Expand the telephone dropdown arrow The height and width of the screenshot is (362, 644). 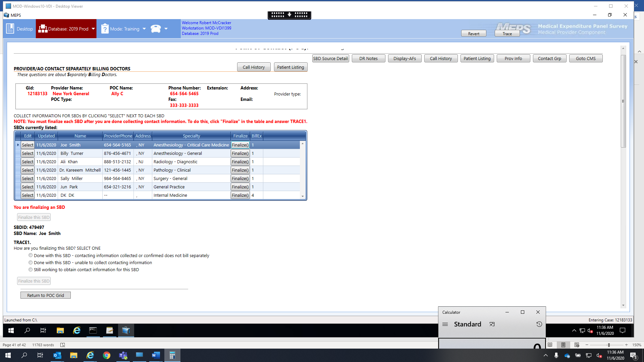[166, 29]
